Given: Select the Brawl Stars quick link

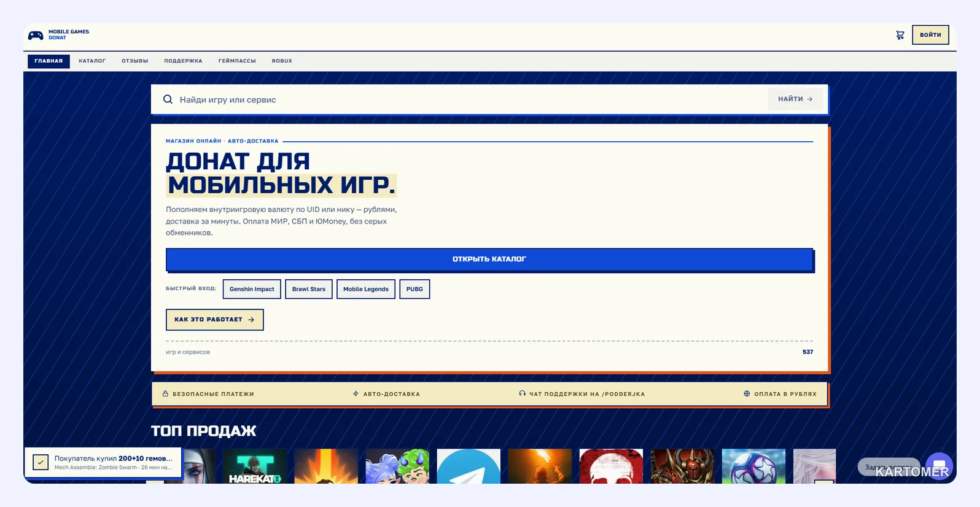Looking at the screenshot, I should point(309,289).
